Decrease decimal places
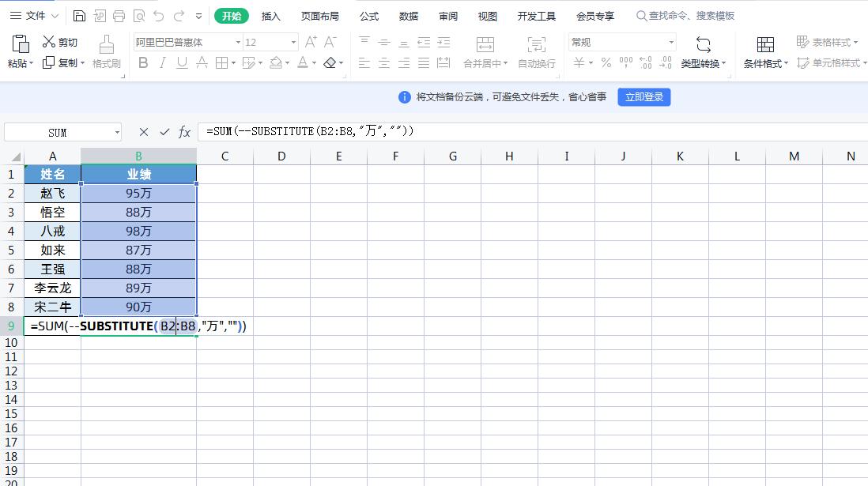Viewport: 868px width, 486px height. (666, 62)
